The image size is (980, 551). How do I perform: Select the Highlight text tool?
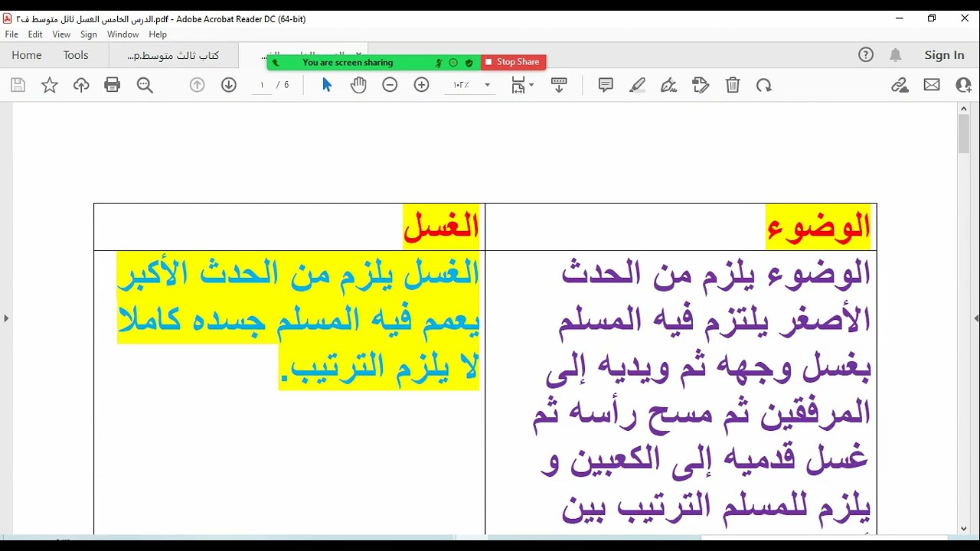(x=637, y=85)
